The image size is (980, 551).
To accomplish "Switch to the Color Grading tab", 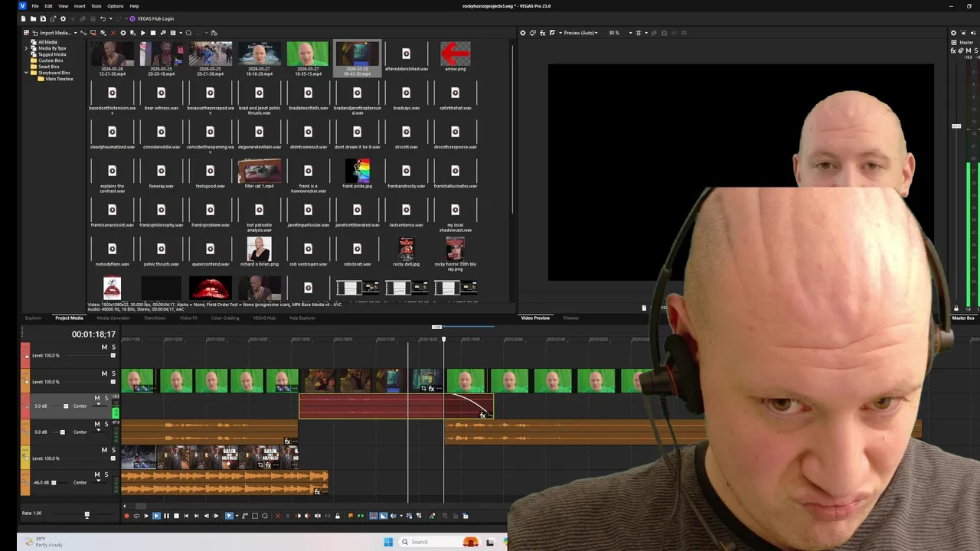I will (x=225, y=318).
